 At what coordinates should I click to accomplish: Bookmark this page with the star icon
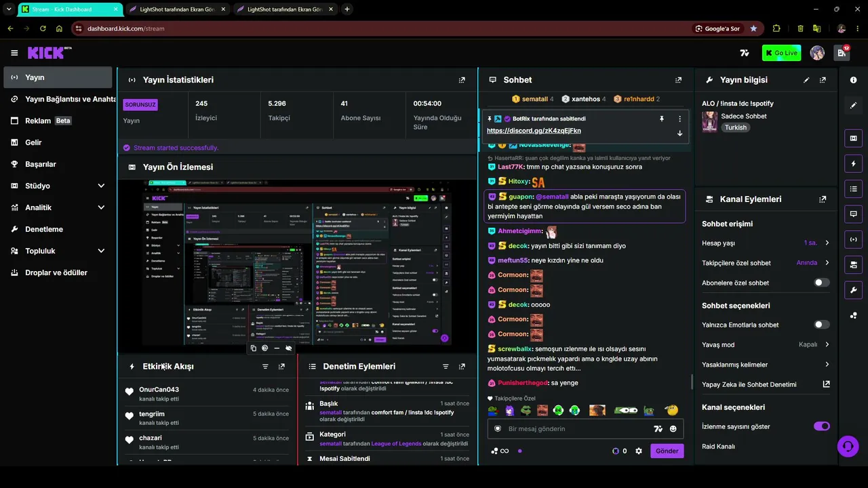753,28
